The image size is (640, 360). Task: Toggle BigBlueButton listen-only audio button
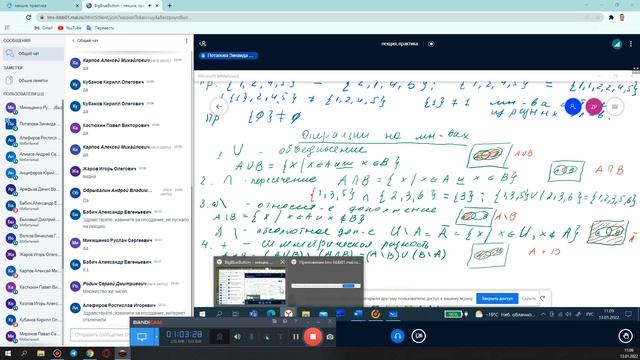pos(398,336)
